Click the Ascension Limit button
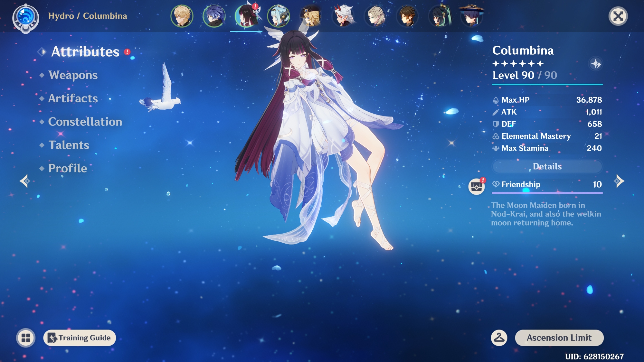Image resolution: width=644 pixels, height=362 pixels. (x=559, y=338)
